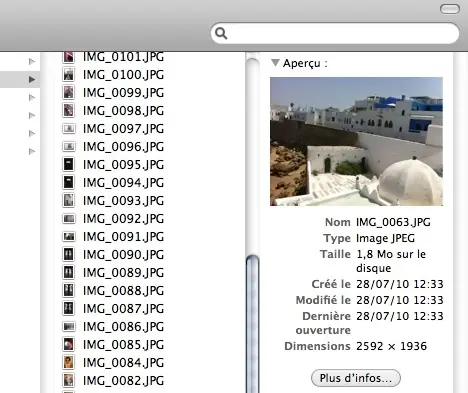Select the IMG_0099.JPG file icon
This screenshot has height=393, width=468.
point(69,92)
